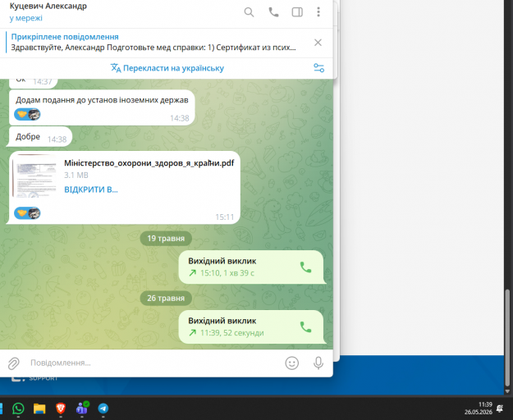The image size is (513, 420).
Task: Open Brave browser from the taskbar
Action: pyautogui.click(x=61, y=409)
